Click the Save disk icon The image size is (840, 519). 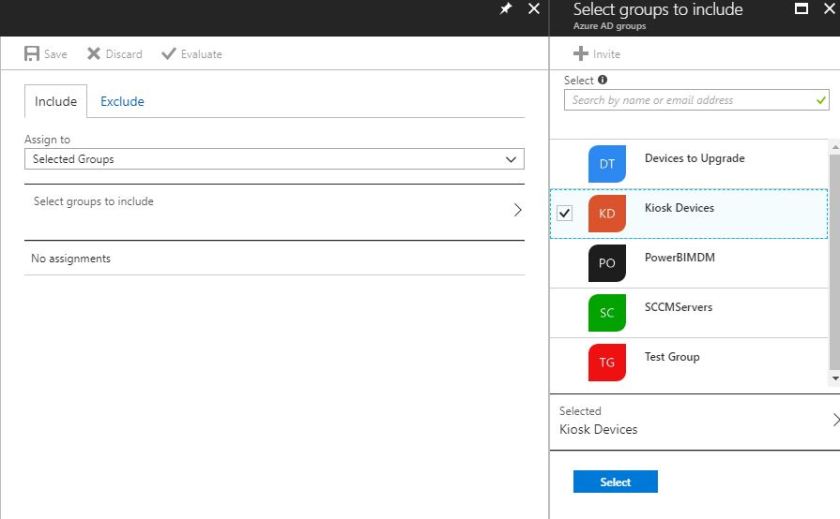(x=32, y=54)
